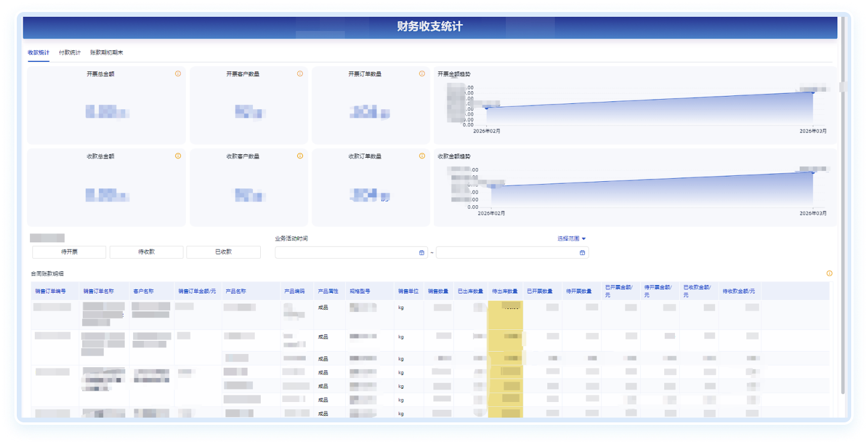Open calendar icon in end date field
This screenshot has height=444, width=868.
click(582, 253)
